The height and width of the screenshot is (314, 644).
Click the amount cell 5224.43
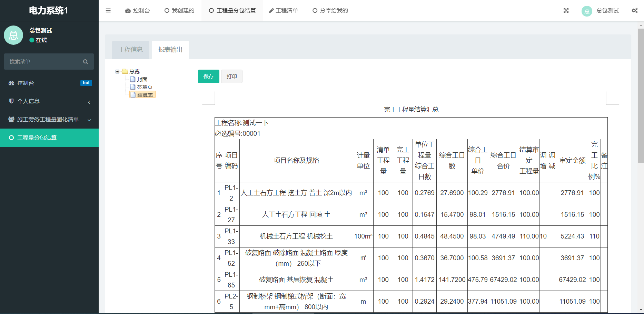coord(573,236)
